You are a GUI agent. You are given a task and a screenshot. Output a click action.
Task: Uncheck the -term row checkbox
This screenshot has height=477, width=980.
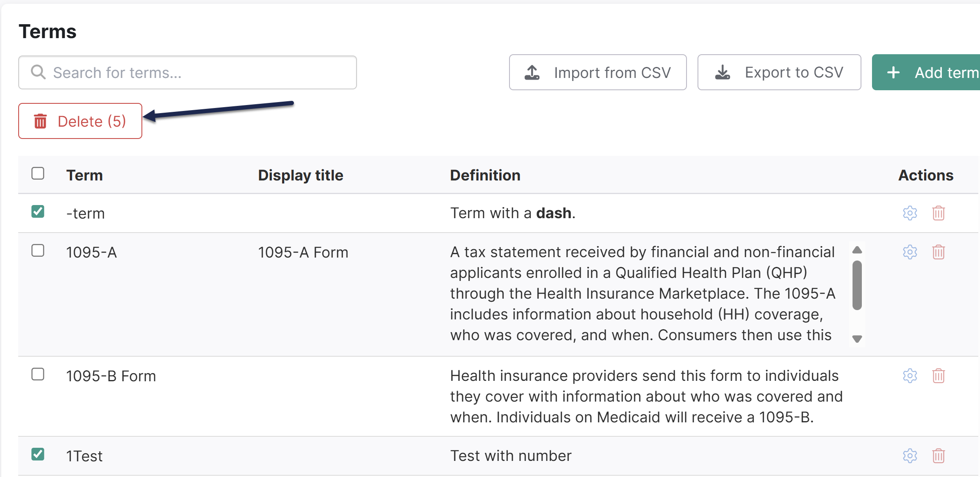click(x=38, y=211)
